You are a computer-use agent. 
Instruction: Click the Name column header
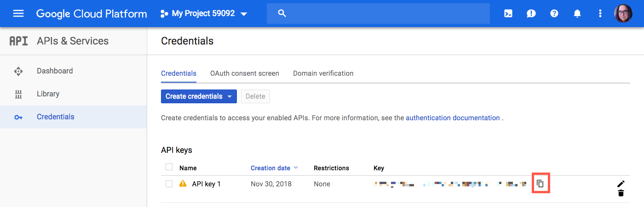[x=188, y=168]
